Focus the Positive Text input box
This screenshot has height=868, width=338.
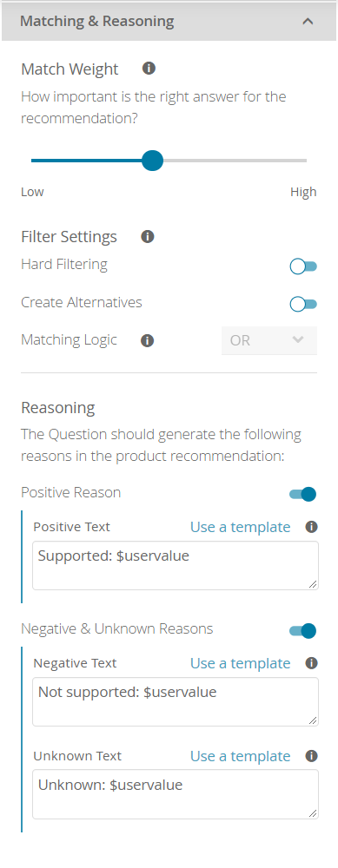(x=176, y=565)
